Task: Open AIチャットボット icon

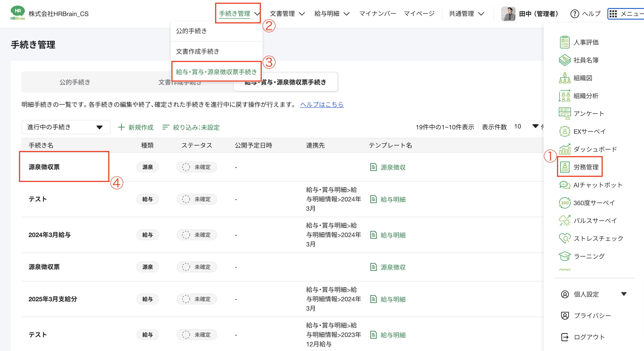Action: [x=565, y=185]
